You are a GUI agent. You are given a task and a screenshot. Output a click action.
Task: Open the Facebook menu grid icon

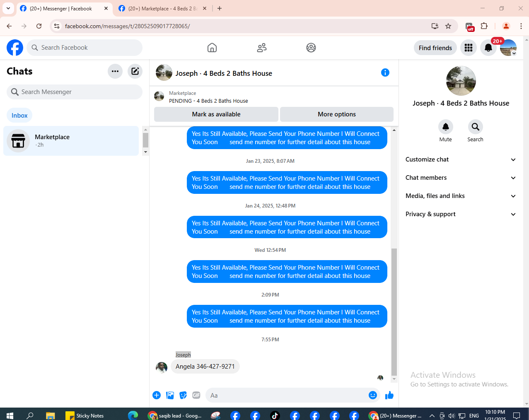tap(469, 48)
